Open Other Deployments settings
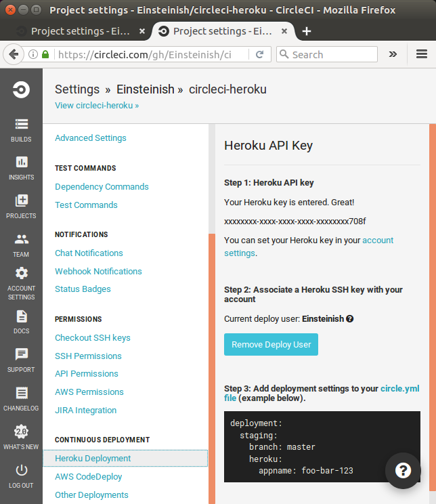Image resolution: width=436 pixels, height=504 pixels. coord(91,495)
